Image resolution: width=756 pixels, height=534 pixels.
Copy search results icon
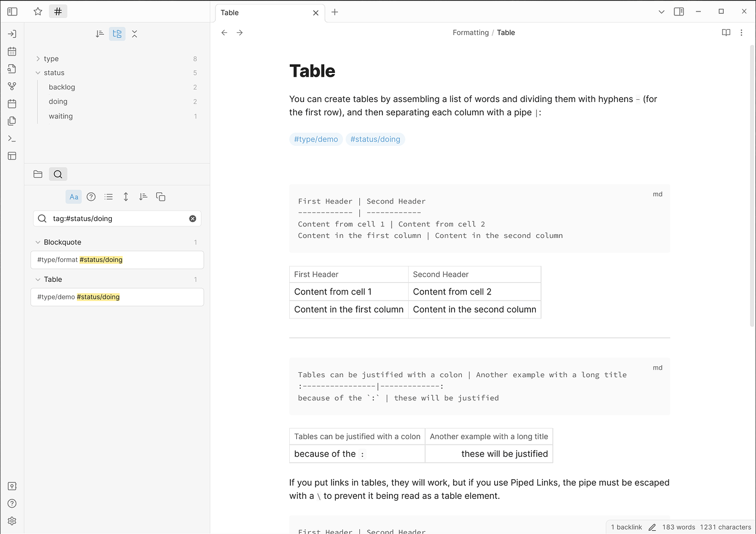[161, 197]
